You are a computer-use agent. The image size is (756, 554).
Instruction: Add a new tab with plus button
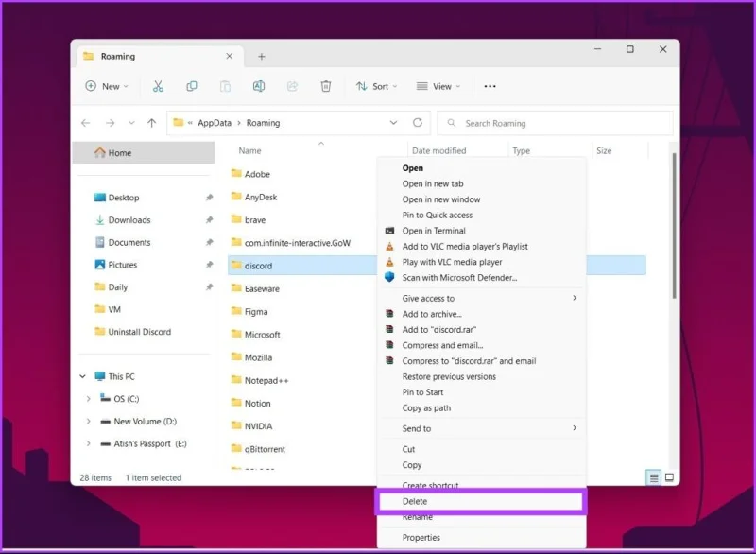click(x=262, y=57)
